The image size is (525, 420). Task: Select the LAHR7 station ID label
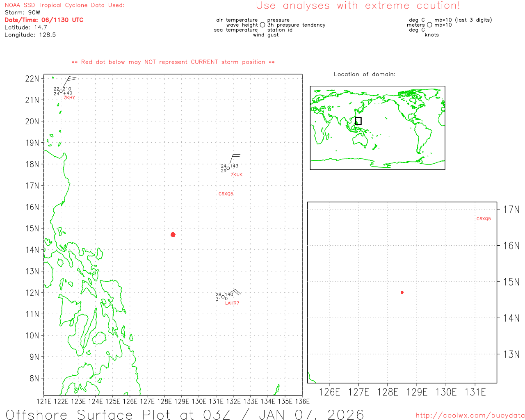click(232, 303)
